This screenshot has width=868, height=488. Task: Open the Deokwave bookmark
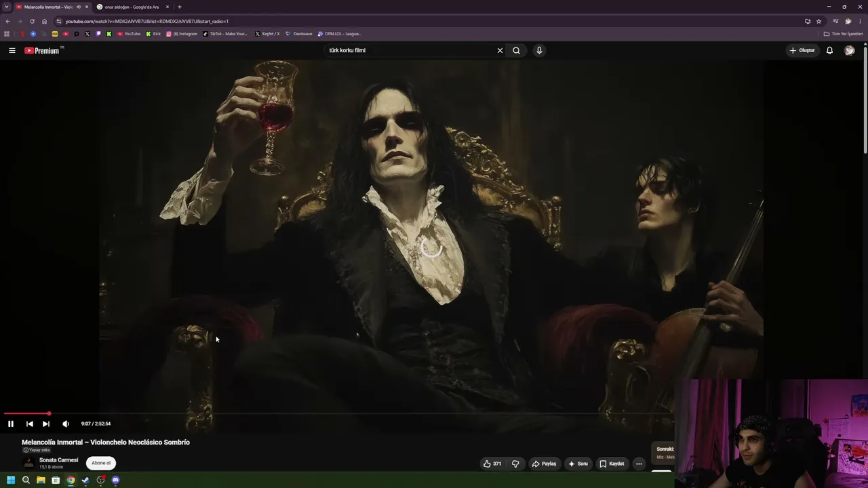(299, 34)
